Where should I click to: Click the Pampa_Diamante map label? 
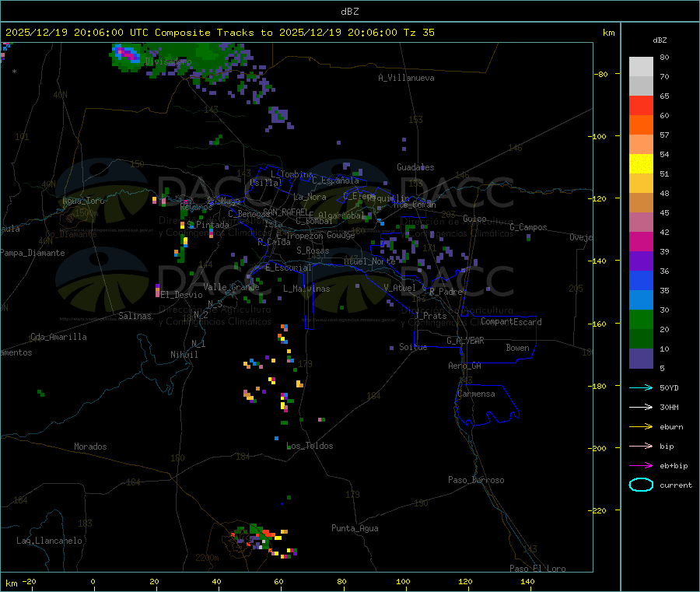(x=33, y=253)
